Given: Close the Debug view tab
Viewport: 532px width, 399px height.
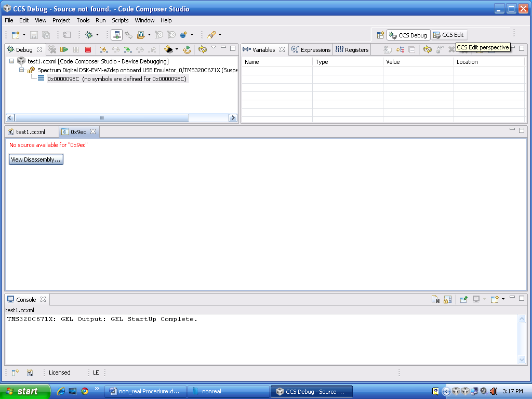Looking at the screenshot, I should click(39, 49).
